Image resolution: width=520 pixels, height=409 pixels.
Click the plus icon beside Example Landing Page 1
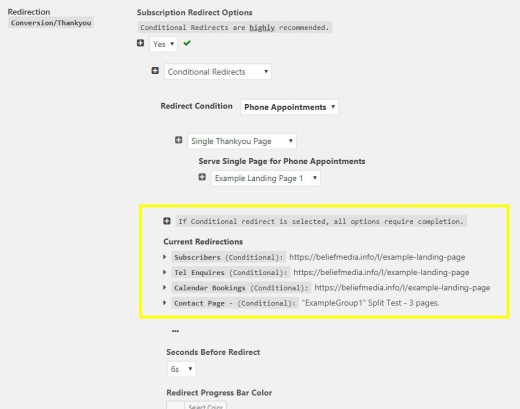pos(202,177)
